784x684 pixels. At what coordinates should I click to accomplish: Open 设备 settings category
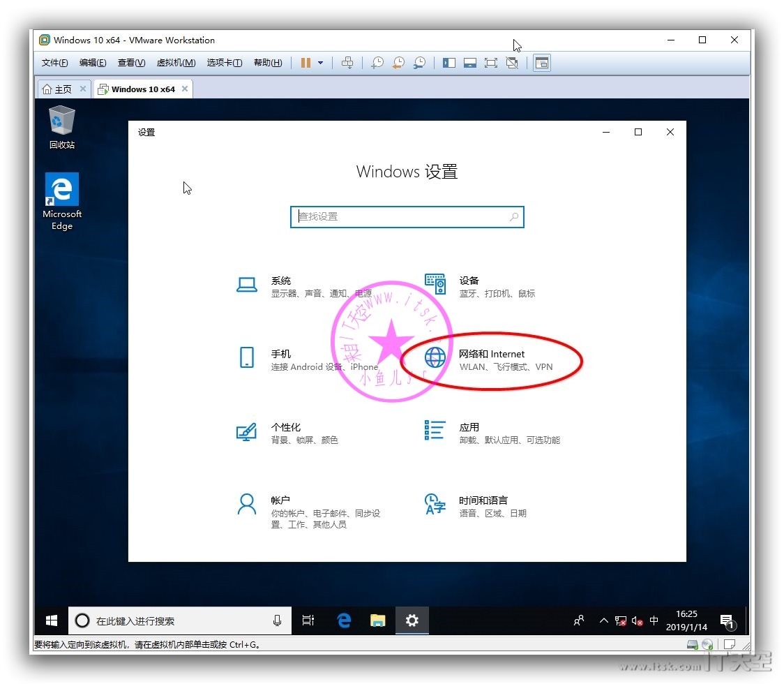tap(480, 286)
